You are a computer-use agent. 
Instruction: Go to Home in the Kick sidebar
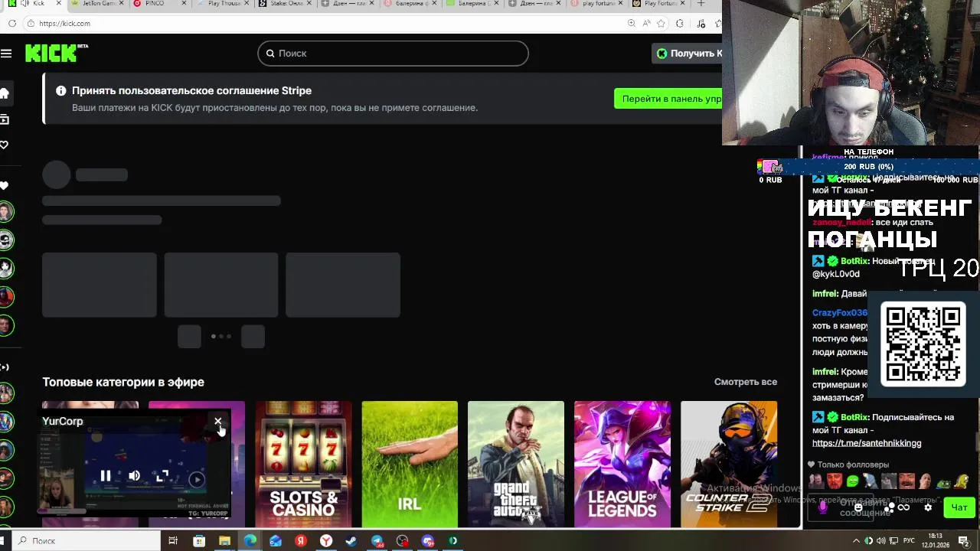coord(4,93)
